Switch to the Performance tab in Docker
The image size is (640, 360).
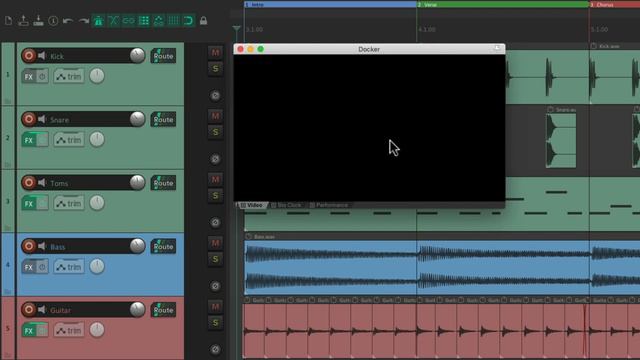point(329,205)
